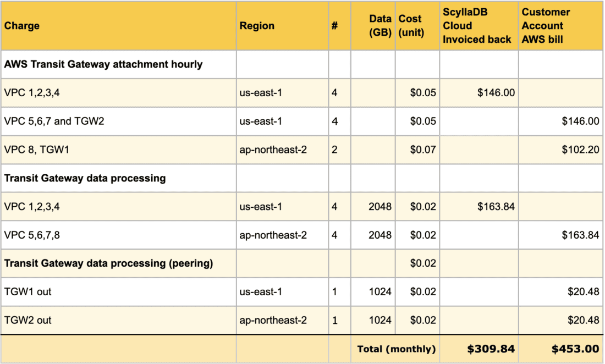Select the "Data (GB)" column header
The image size is (605, 364).
click(373, 26)
